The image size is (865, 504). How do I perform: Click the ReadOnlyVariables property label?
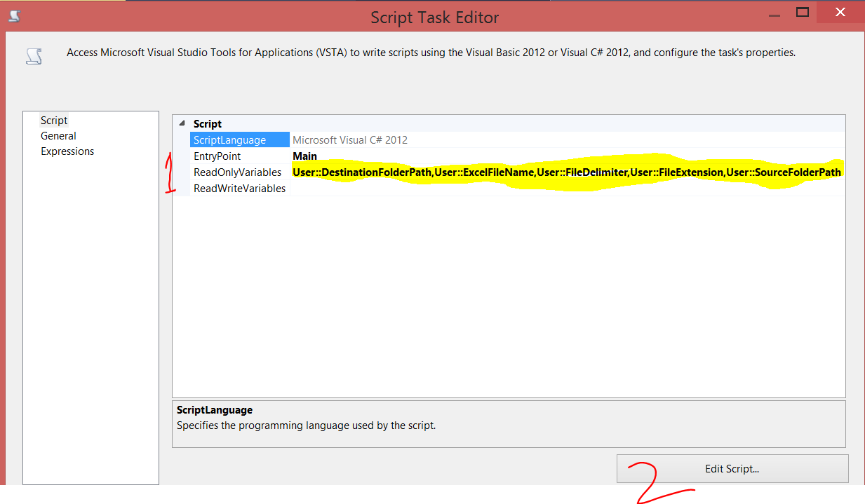pos(237,172)
